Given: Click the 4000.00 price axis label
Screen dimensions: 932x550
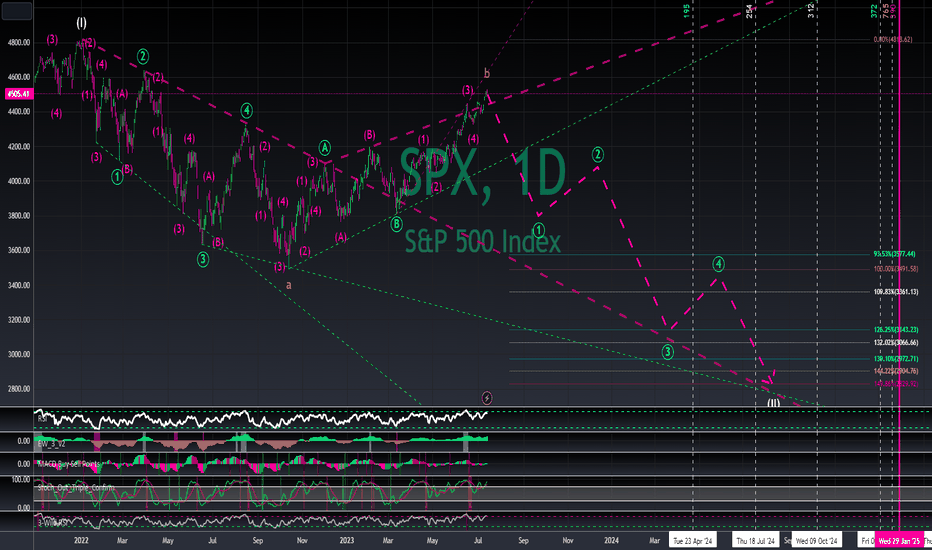Looking at the screenshot, I should [x=19, y=181].
